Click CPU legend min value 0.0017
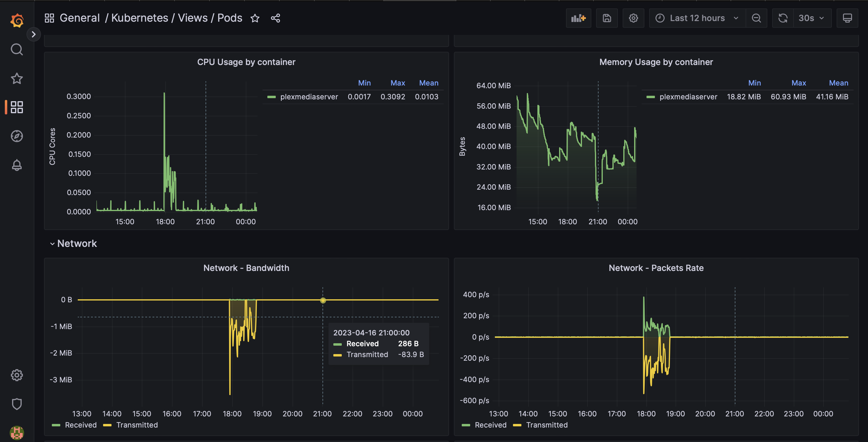The height and width of the screenshot is (442, 868). (x=359, y=97)
